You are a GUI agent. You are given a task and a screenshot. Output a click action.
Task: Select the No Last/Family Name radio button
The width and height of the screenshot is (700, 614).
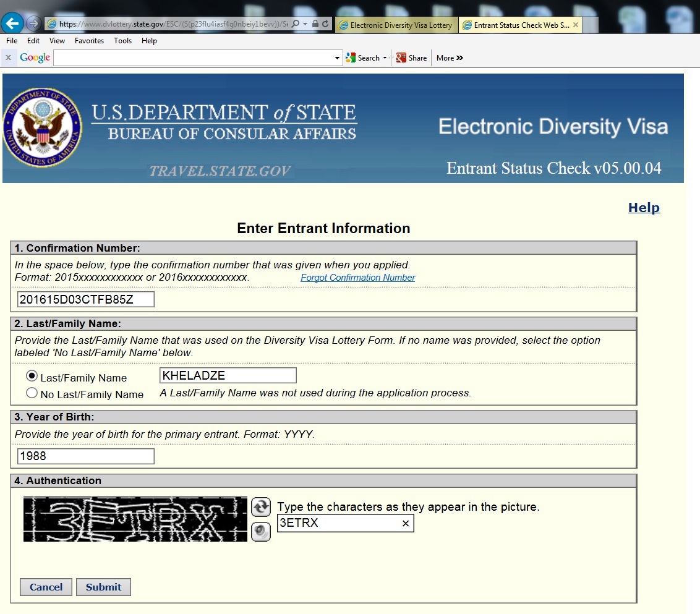(x=32, y=393)
